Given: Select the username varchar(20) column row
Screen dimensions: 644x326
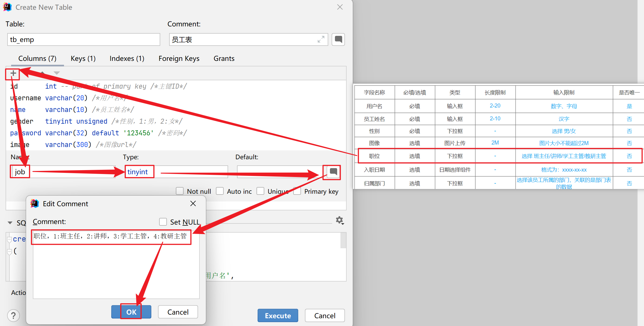Looking at the screenshot, I should click(176, 98).
